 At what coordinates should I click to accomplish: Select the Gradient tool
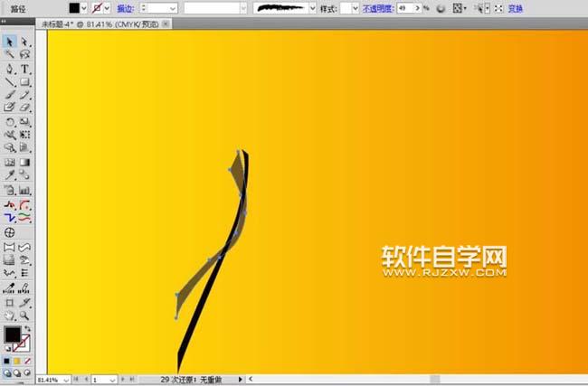click(24, 163)
